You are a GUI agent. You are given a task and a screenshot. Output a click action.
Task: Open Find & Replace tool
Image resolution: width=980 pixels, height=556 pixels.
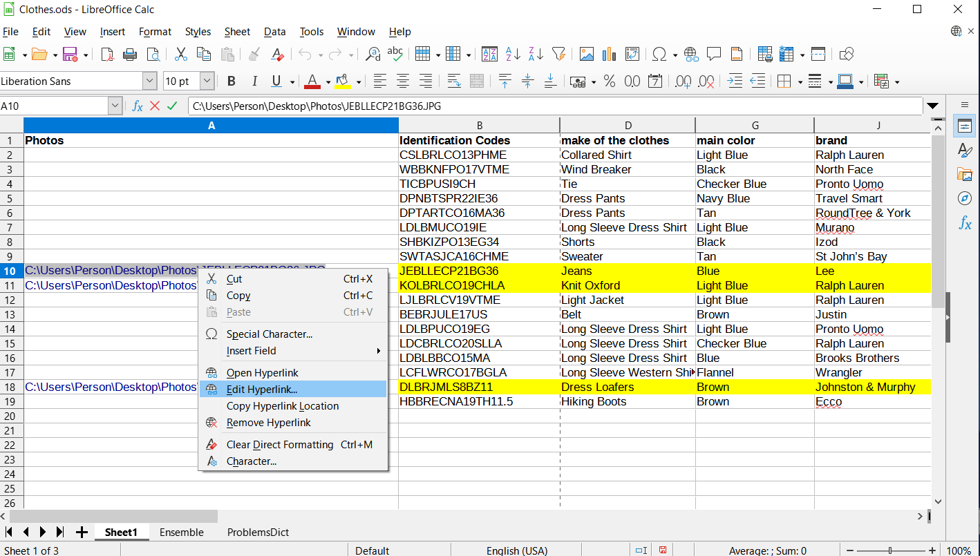point(373,54)
